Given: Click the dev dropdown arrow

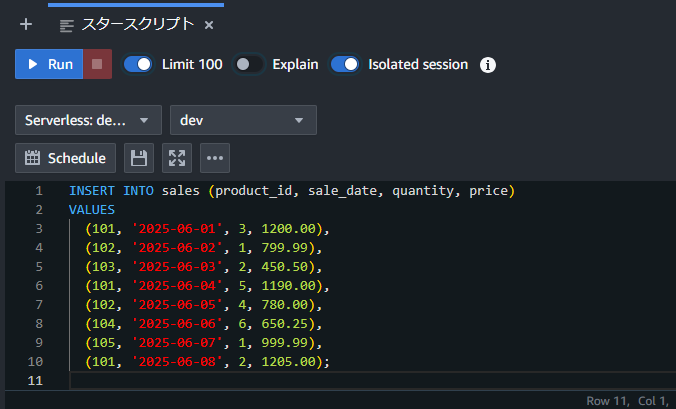Looking at the screenshot, I should point(299,121).
